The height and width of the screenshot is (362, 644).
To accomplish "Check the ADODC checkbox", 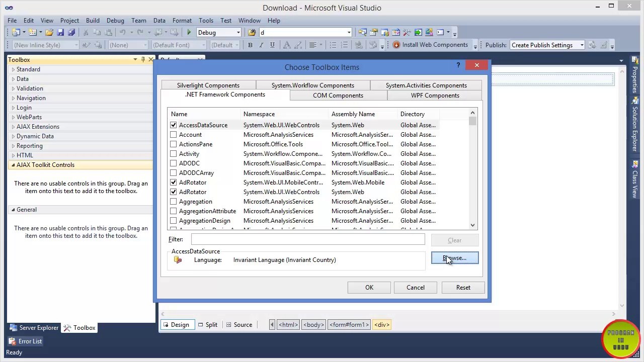I will tap(174, 163).
